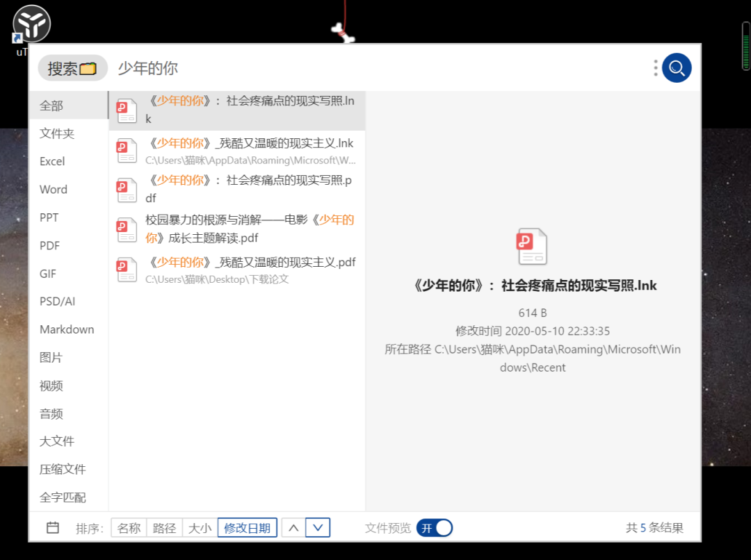Sort results by 修改日期
751x560 pixels.
coord(247,528)
